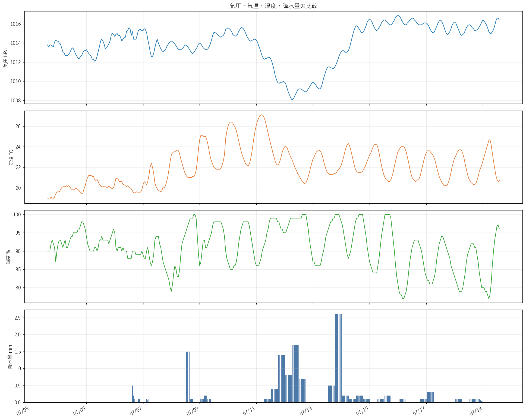Click the 07/15 date tick label

[362, 411]
